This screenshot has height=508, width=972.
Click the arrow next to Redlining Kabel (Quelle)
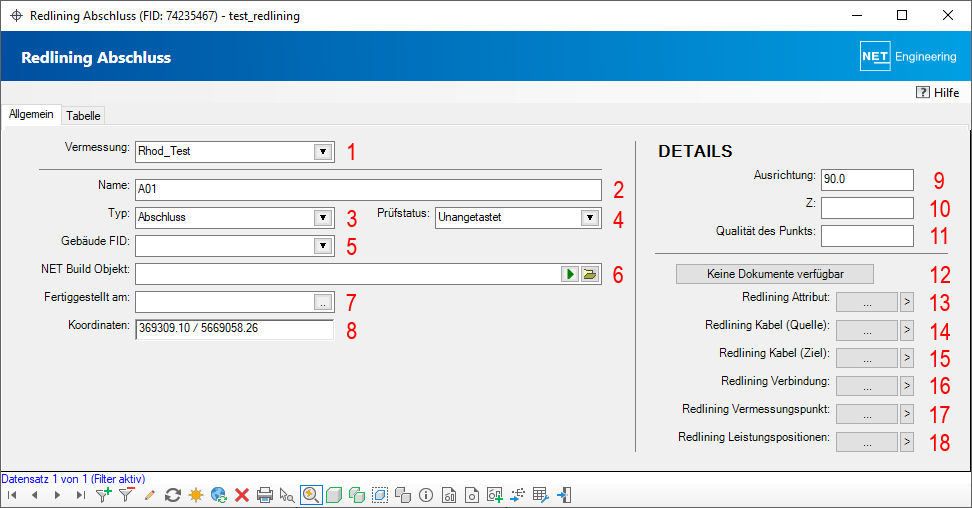point(907,330)
